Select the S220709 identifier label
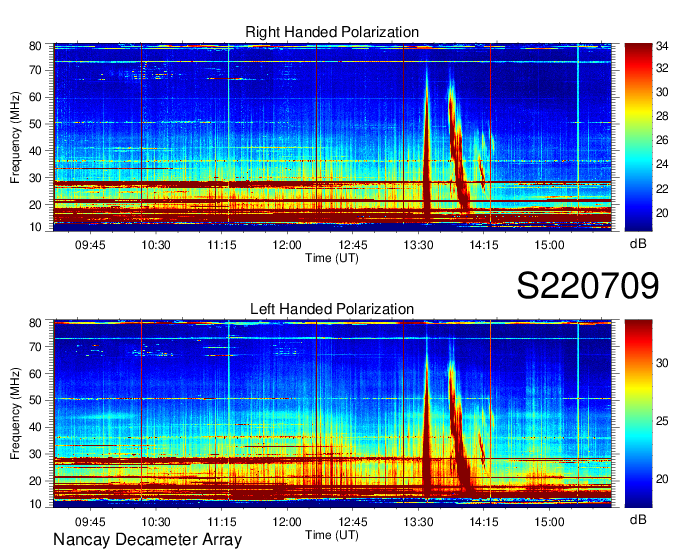 pyautogui.click(x=588, y=286)
